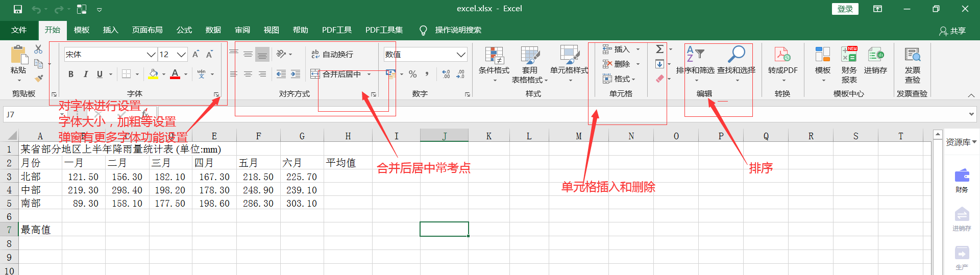Screen dimensions: 980x275
Task: Click the Copy icon in clipboard group
Action: pyautogui.click(x=38, y=64)
